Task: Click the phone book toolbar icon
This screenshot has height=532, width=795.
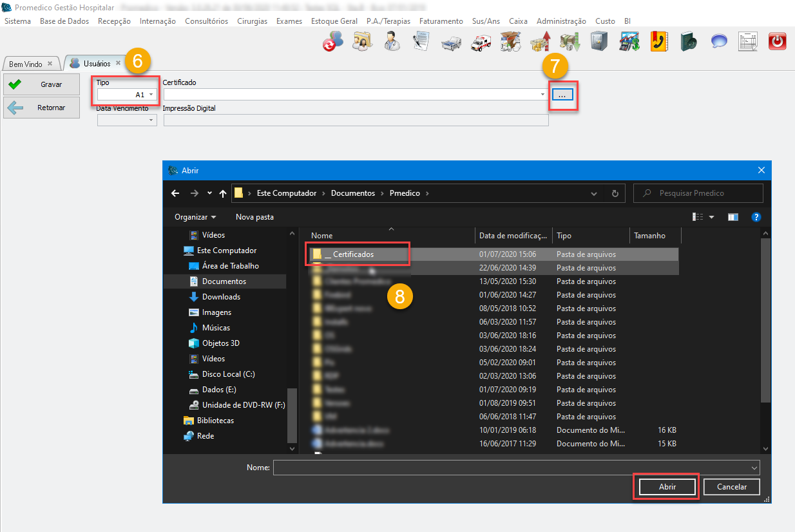Action: pos(658,42)
